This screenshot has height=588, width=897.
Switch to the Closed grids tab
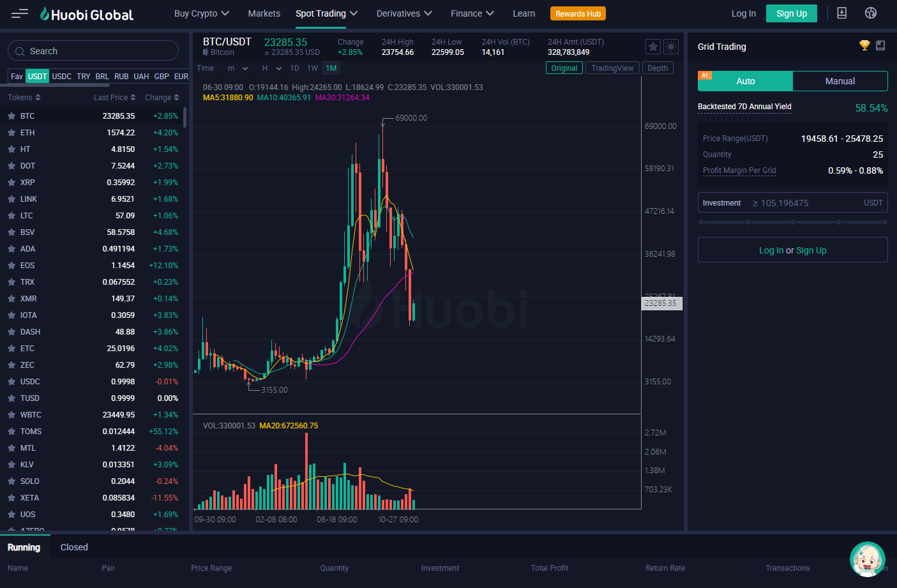coord(74,547)
